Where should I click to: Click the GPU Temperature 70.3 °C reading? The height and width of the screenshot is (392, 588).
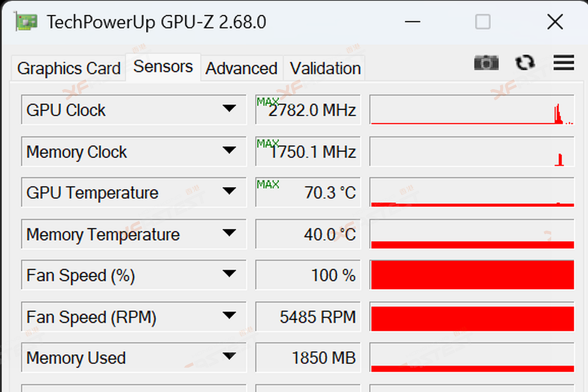tap(330, 193)
